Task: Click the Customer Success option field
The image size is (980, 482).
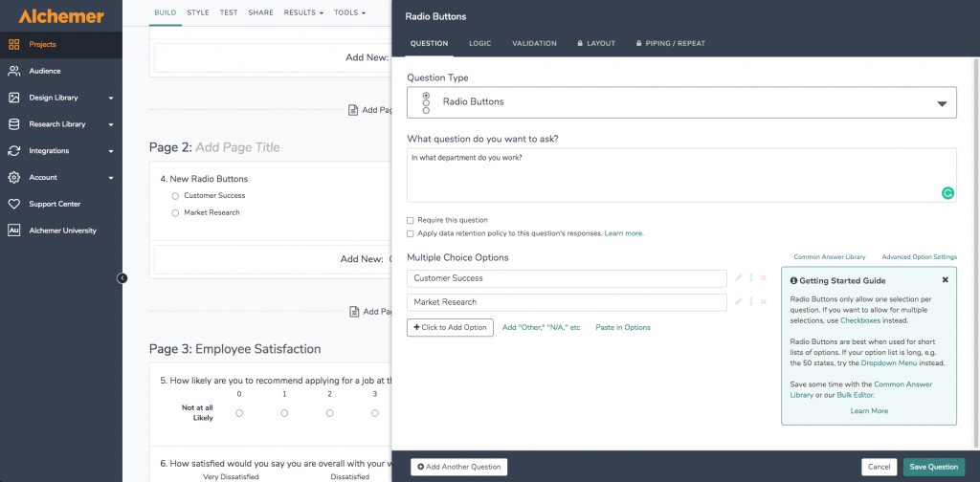Action: coord(567,278)
